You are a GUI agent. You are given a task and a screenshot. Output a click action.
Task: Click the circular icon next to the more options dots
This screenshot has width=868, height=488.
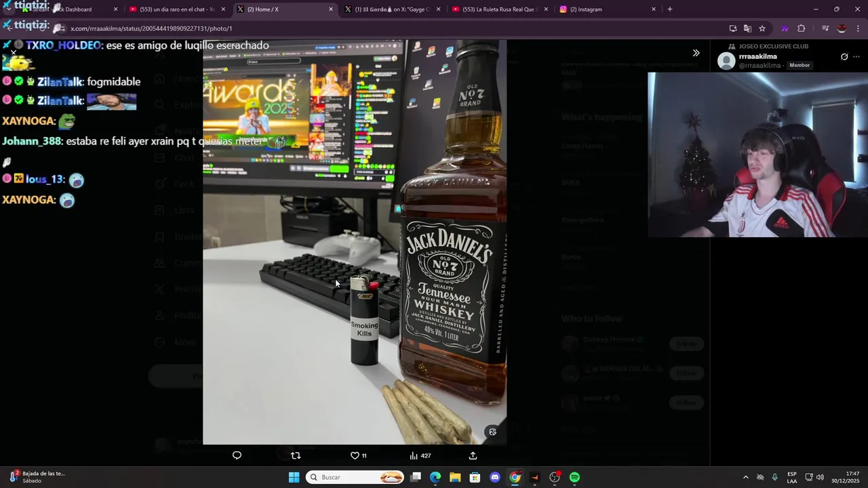click(844, 57)
